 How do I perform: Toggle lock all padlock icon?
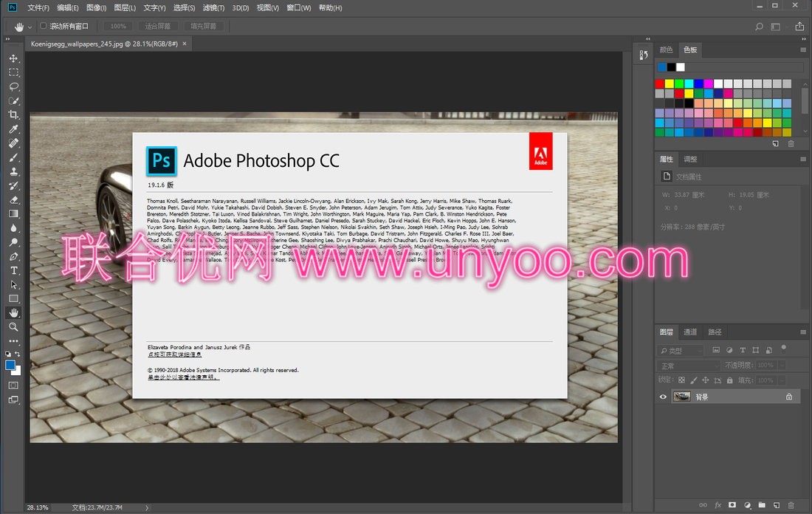tap(729, 380)
